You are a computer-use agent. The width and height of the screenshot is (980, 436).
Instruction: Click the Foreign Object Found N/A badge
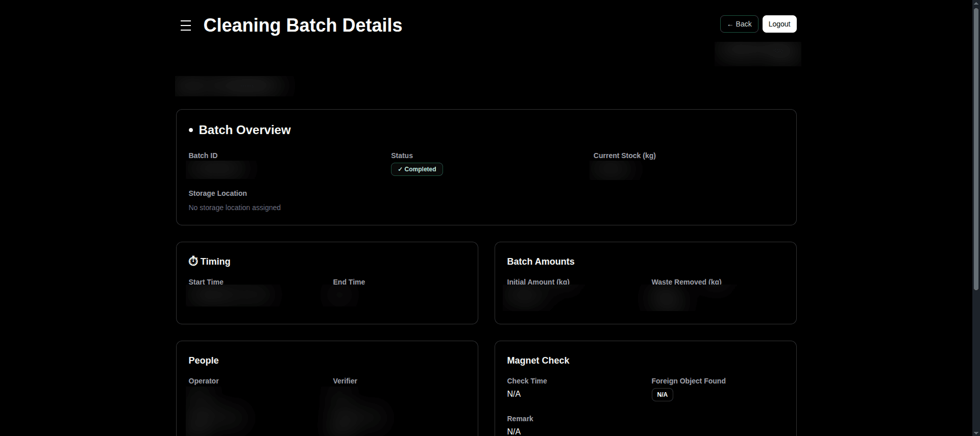662,395
